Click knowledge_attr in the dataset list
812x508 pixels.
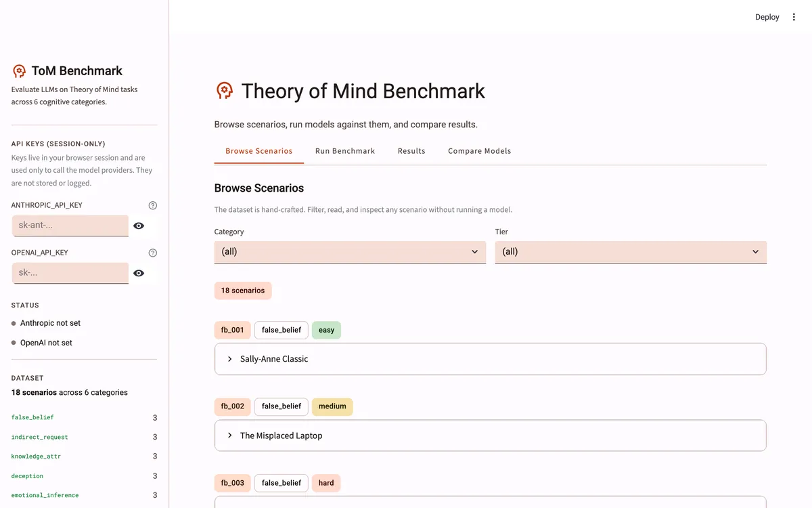click(36, 457)
